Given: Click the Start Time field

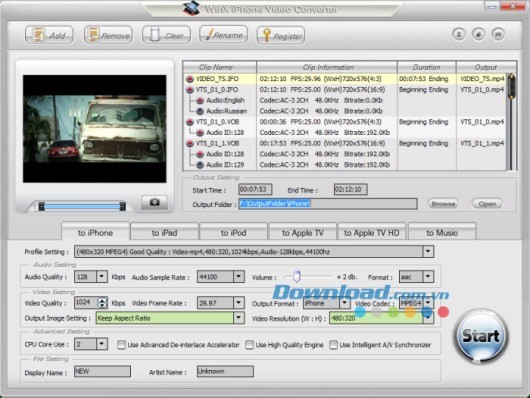Looking at the screenshot, I should click(x=255, y=189).
